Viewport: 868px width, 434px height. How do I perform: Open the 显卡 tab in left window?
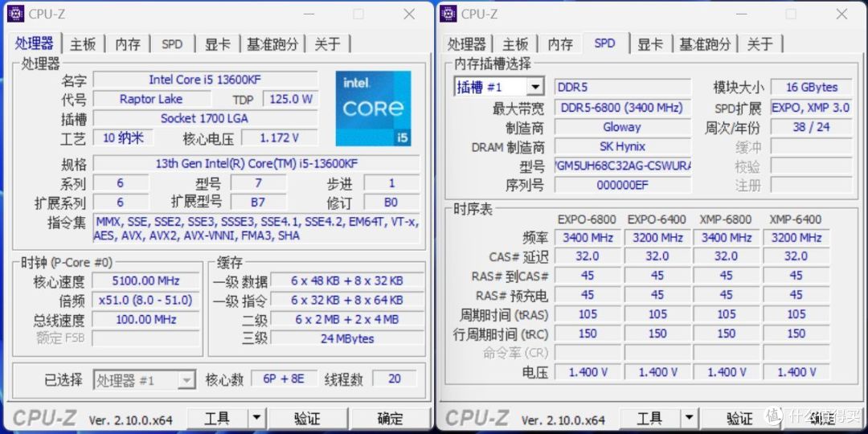click(218, 44)
